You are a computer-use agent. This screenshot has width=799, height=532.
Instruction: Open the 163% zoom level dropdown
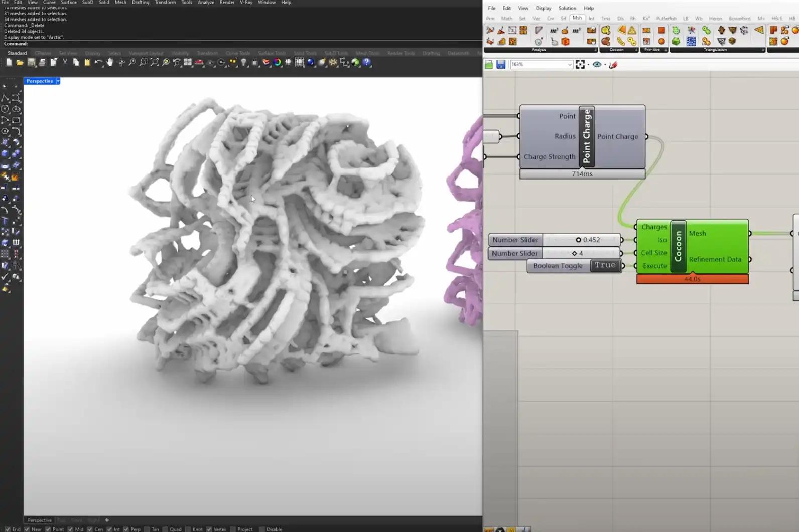point(569,65)
